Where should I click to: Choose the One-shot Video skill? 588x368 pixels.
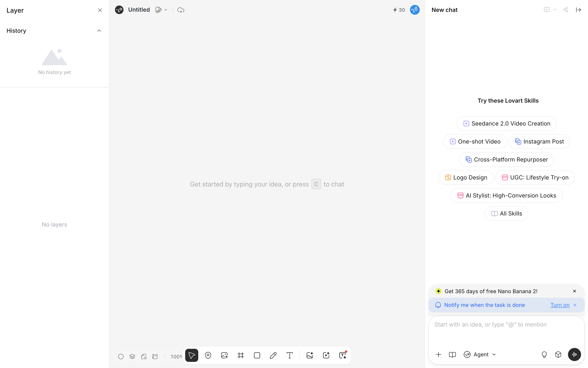475,141
